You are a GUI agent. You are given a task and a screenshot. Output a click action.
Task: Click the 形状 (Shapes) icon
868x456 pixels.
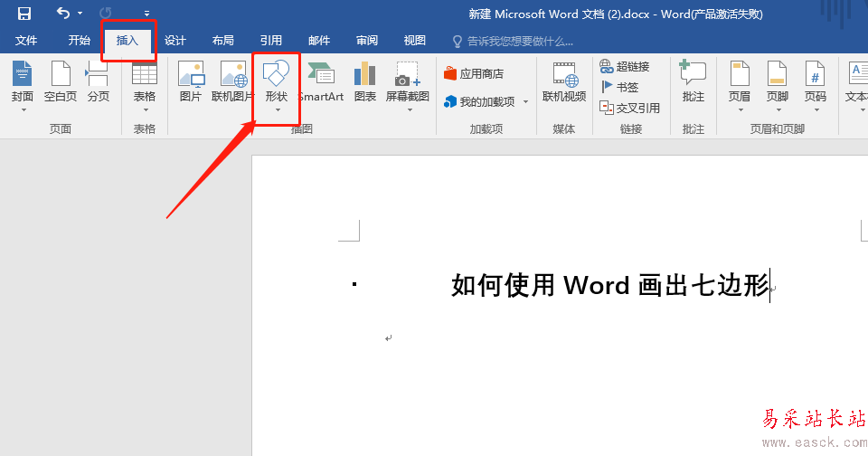[x=277, y=73]
